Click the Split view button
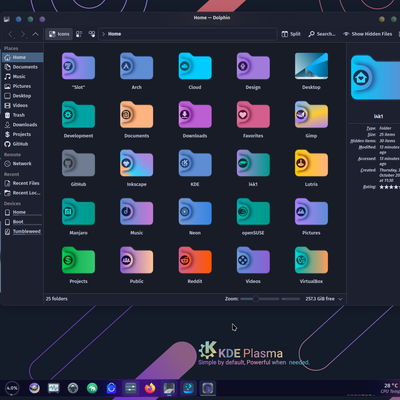 (291, 34)
